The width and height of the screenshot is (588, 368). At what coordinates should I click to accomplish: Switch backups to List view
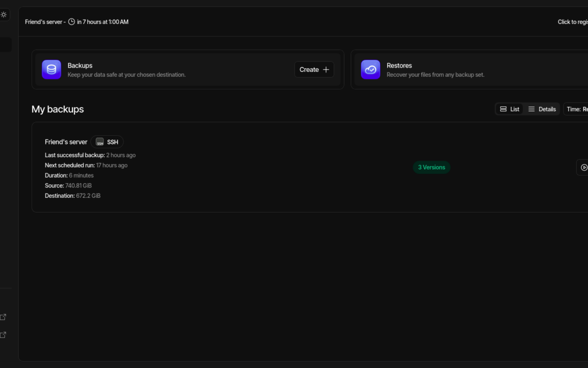(x=510, y=109)
